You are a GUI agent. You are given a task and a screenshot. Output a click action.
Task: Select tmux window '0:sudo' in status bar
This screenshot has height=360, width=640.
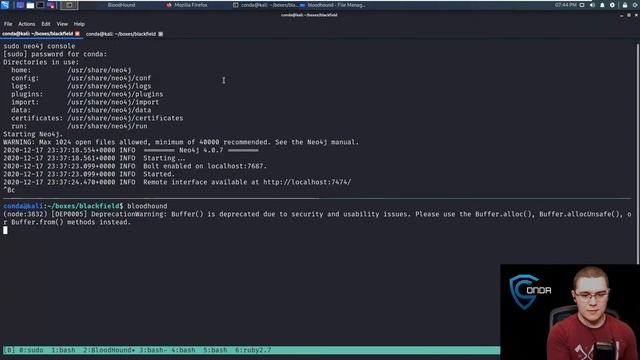pyautogui.click(x=31, y=350)
